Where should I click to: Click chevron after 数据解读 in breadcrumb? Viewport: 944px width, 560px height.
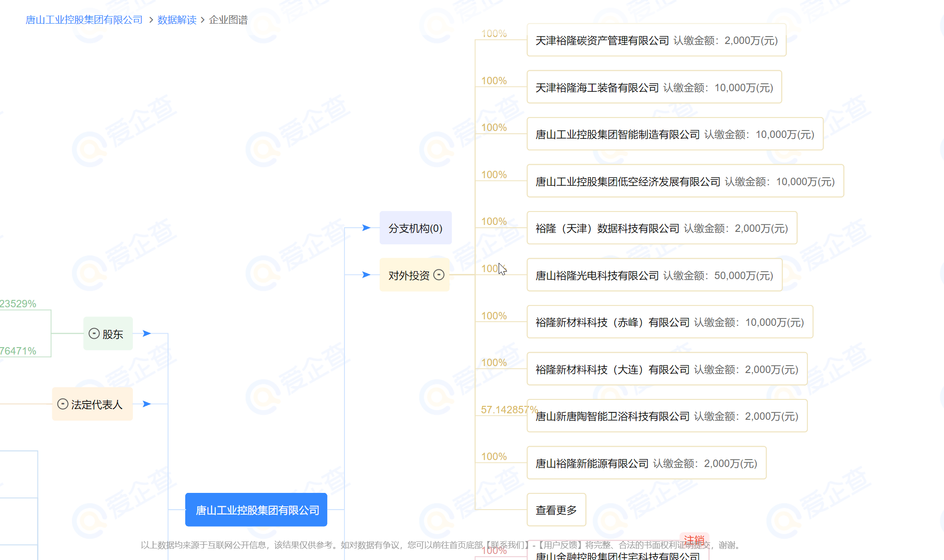click(x=203, y=20)
